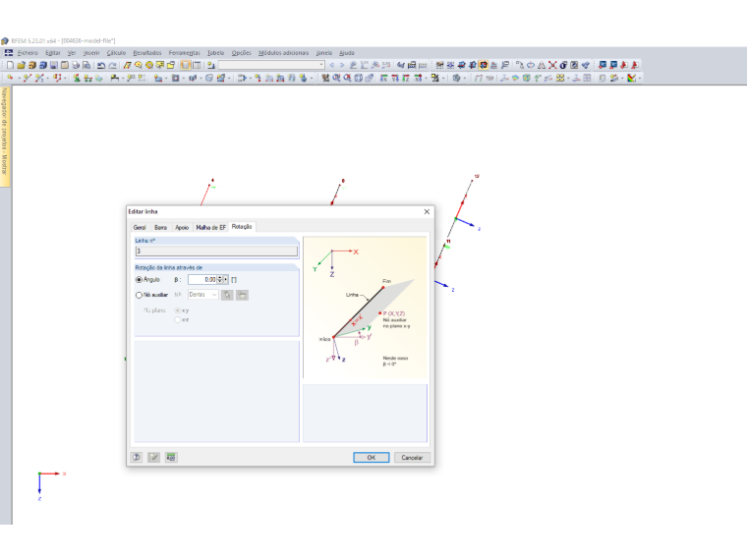Click the highlighted orange view mode icon
Image resolution: width=747 pixels, height=560 pixels.
(x=484, y=65)
